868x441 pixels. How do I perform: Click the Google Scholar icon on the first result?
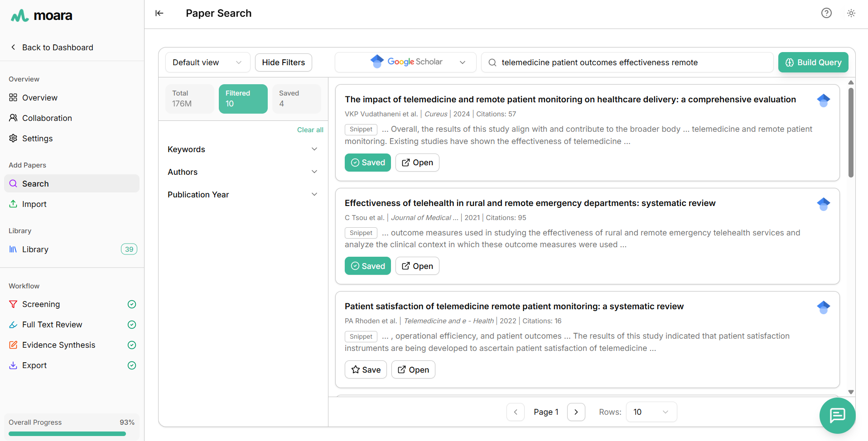click(x=823, y=101)
